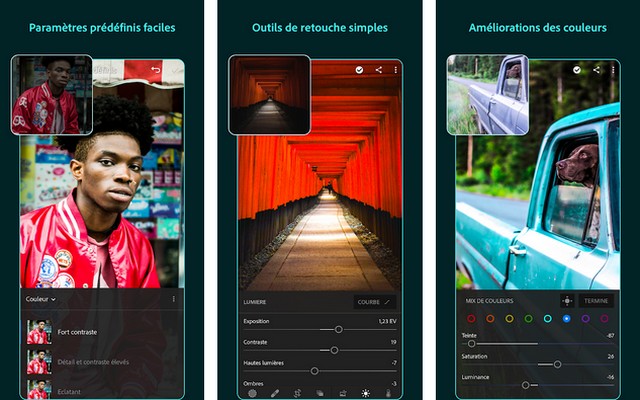Apply the Détail et contraste élevés preset

point(102,362)
